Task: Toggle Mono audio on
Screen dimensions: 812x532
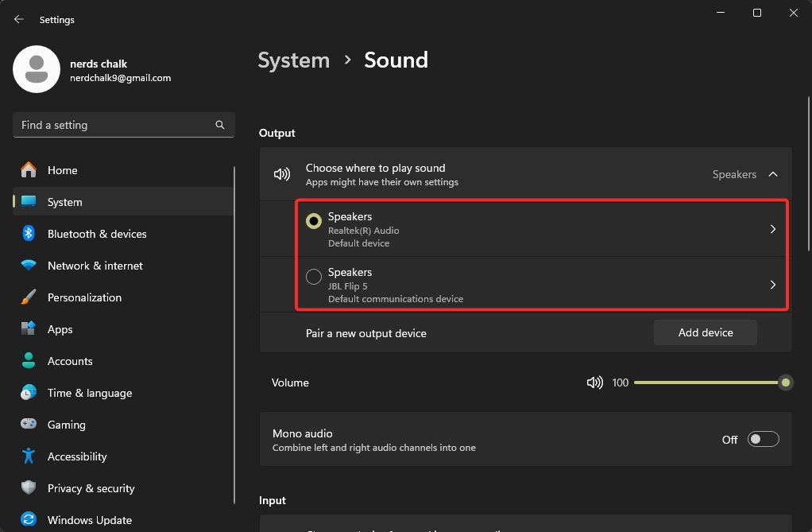Action: (762, 439)
